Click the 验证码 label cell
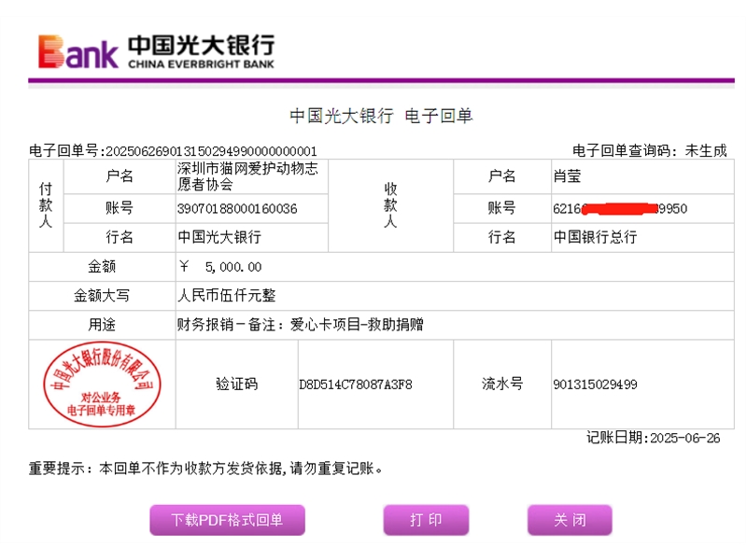 237,385
